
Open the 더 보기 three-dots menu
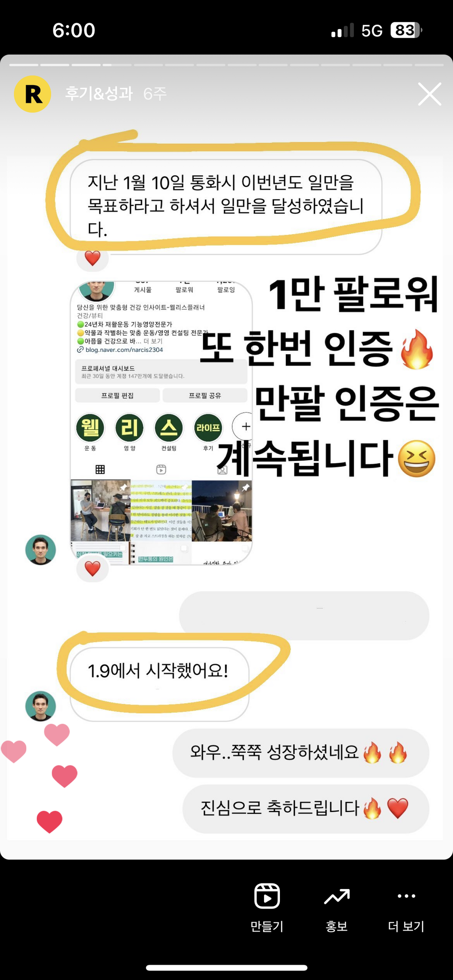tap(406, 896)
